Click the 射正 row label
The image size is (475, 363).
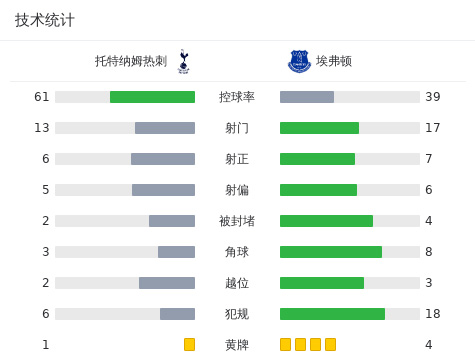click(237, 159)
